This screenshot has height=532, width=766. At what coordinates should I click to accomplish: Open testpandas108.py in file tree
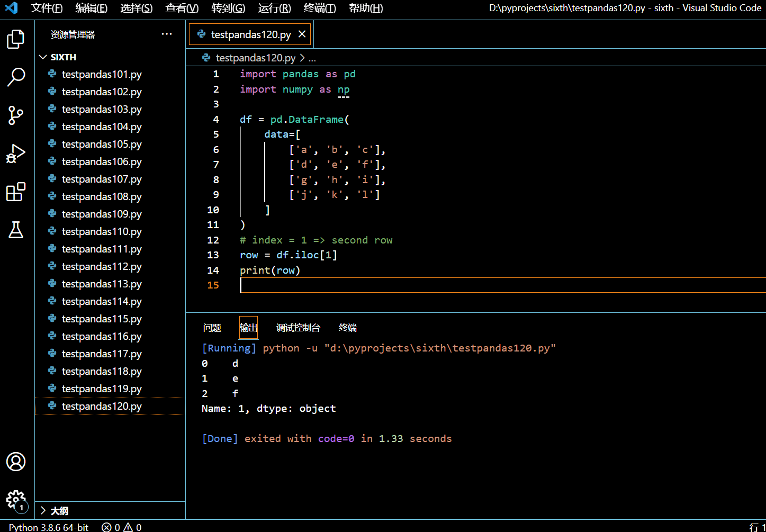pos(110,196)
